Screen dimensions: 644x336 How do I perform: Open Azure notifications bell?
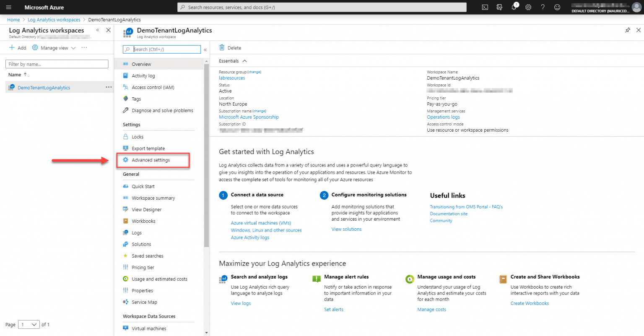click(514, 7)
